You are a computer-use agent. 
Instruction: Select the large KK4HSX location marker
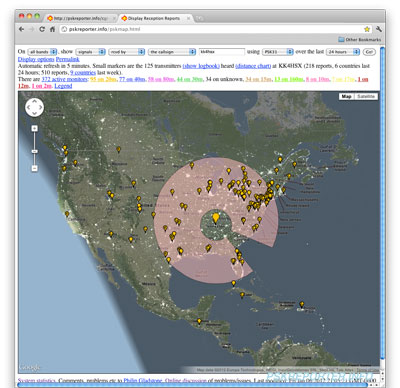tap(216, 218)
